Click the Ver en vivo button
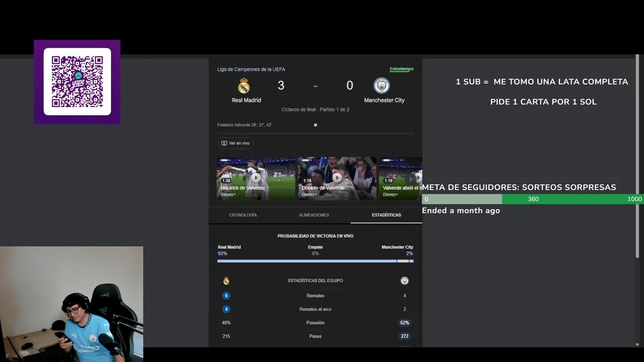 tap(235, 143)
